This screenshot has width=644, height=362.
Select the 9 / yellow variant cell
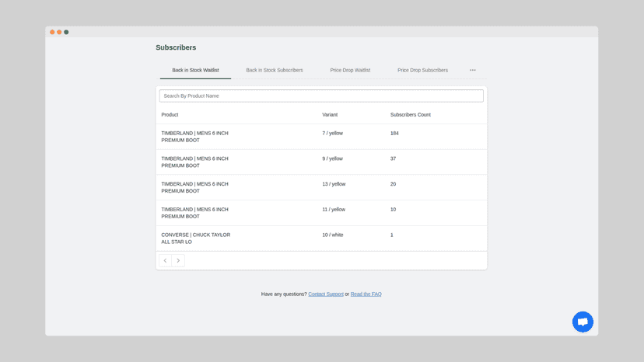[x=332, y=158]
